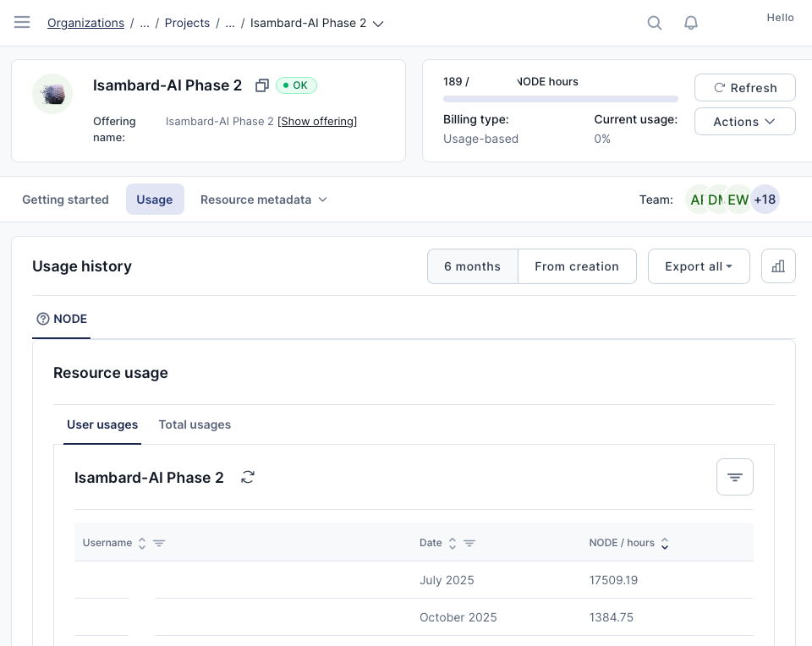Click the Username column filter icon
The width and height of the screenshot is (812, 646).
[x=159, y=543]
